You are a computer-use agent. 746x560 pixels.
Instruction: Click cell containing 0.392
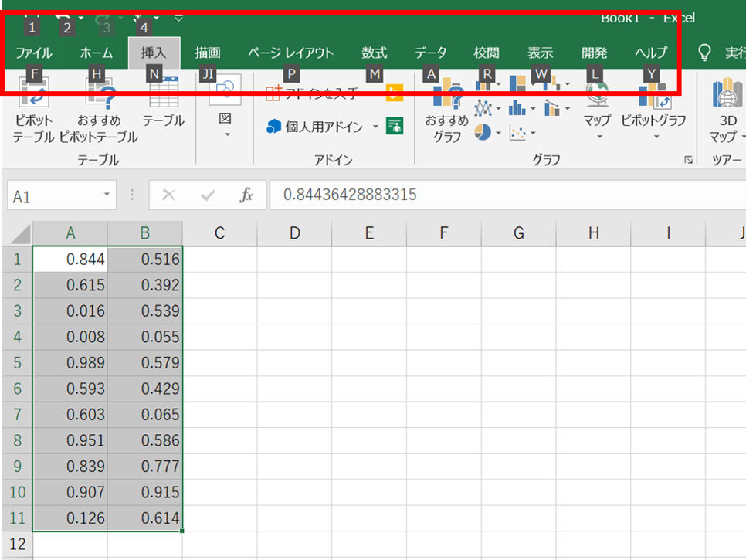tap(145, 286)
